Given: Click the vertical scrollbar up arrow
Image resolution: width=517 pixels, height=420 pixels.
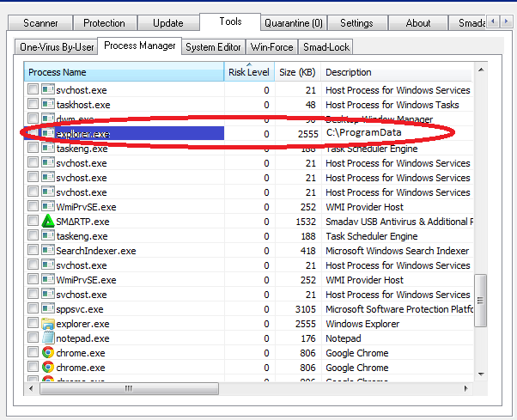Looking at the screenshot, I should point(481,70).
